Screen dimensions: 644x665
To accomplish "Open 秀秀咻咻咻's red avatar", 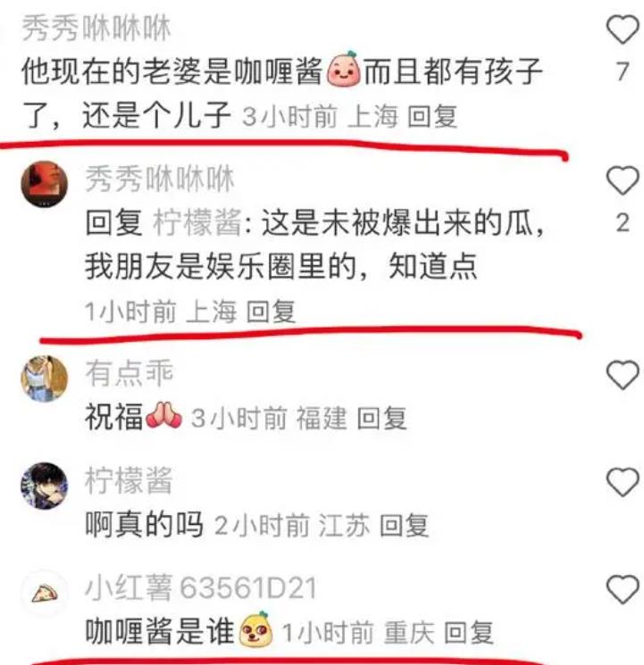I will 44,184.
